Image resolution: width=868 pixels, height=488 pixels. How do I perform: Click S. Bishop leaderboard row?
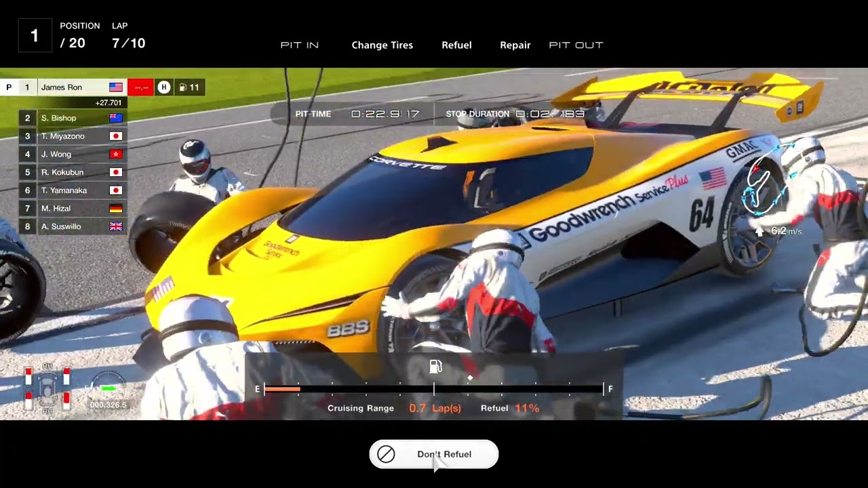(x=72, y=118)
